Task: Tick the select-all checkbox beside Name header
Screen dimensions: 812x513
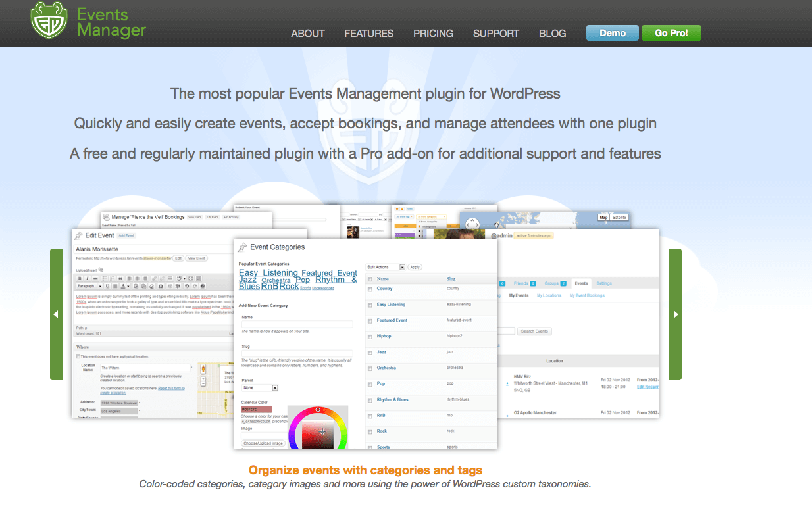Action: click(x=370, y=279)
